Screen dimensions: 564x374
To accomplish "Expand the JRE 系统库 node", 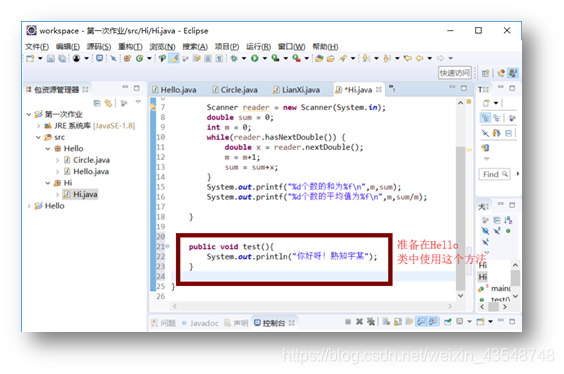I will (38, 126).
